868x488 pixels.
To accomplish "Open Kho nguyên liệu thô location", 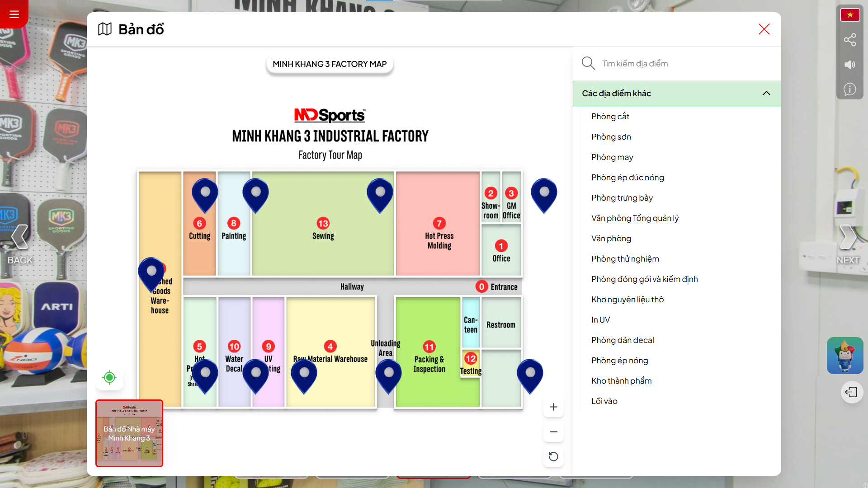I will click(627, 300).
